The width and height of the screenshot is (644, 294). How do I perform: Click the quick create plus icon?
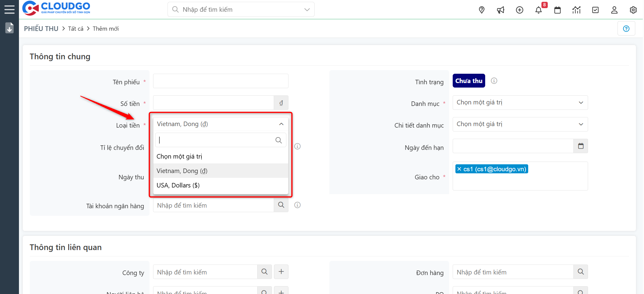pos(519,10)
